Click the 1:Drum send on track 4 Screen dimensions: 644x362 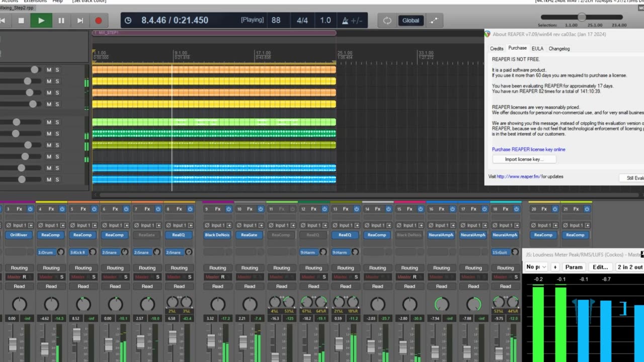[46, 252]
